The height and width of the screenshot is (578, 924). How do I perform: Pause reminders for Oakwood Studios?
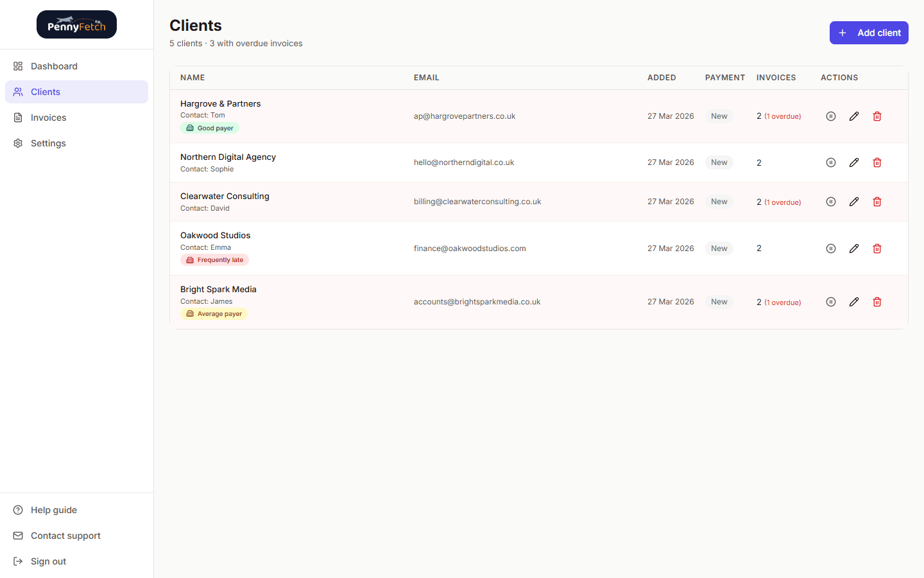pos(831,249)
